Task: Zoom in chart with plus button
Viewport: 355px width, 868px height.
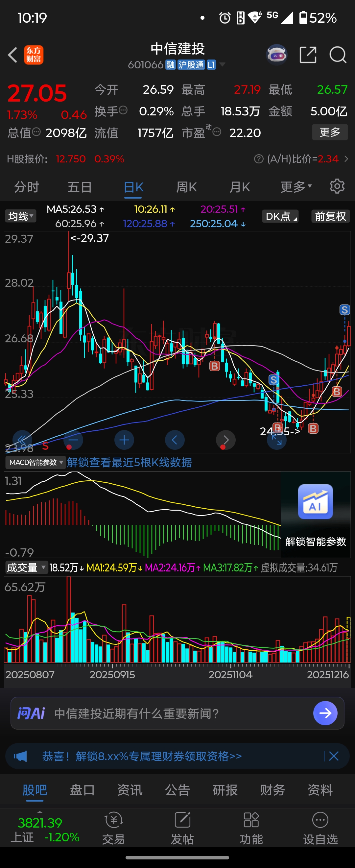Action: click(x=124, y=440)
